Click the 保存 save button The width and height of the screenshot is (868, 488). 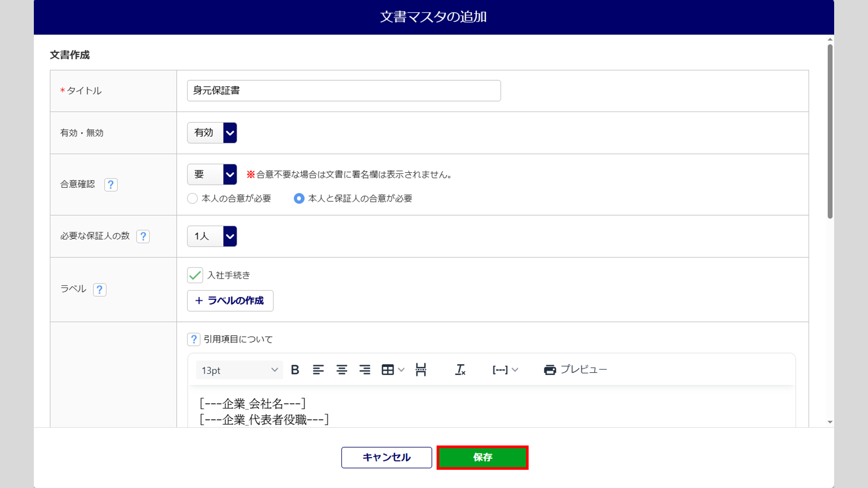tap(482, 458)
